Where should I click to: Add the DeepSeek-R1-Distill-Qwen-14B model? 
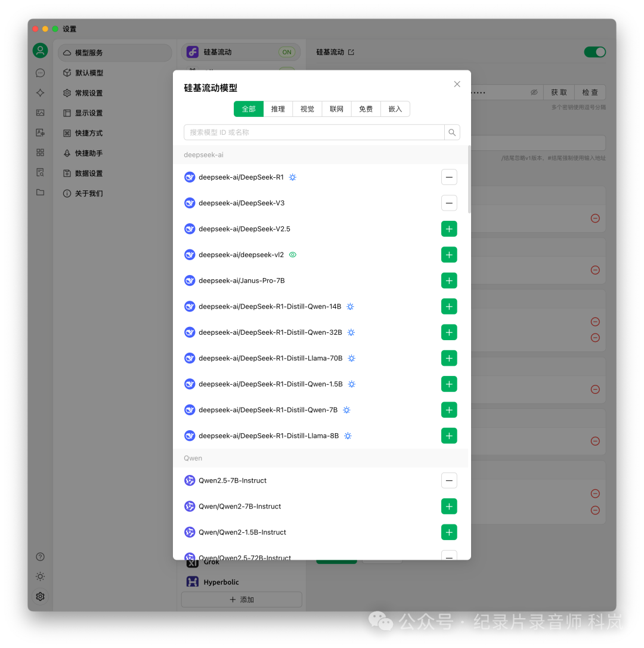449,307
